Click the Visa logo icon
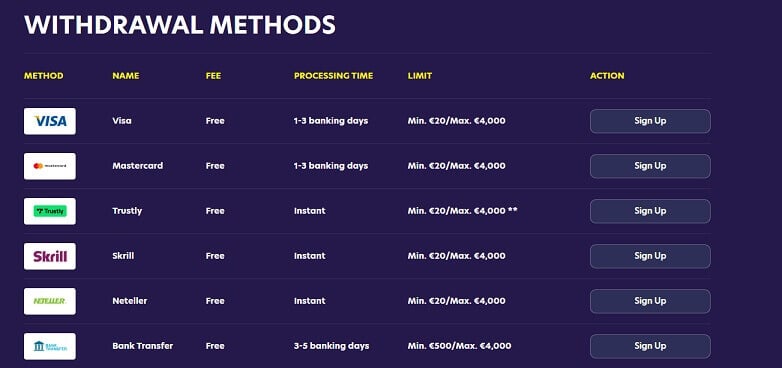This screenshot has height=368, width=782. coord(50,121)
